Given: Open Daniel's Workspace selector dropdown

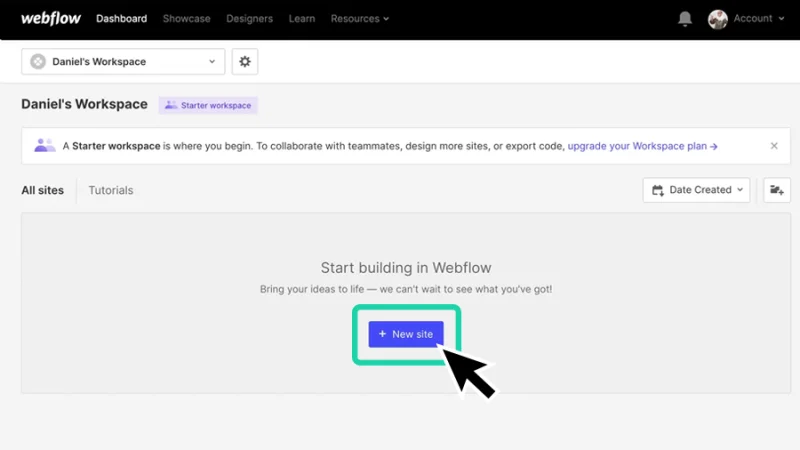Looking at the screenshot, I should point(123,62).
